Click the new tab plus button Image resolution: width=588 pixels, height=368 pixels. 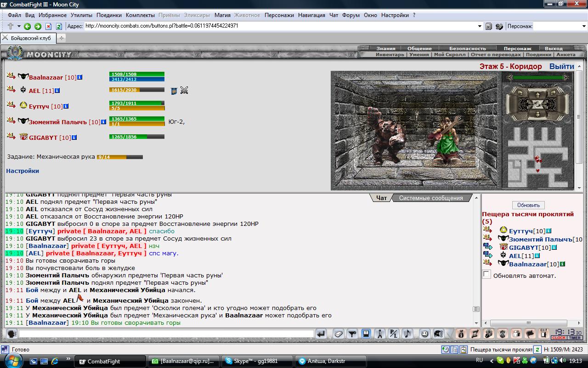61,38
